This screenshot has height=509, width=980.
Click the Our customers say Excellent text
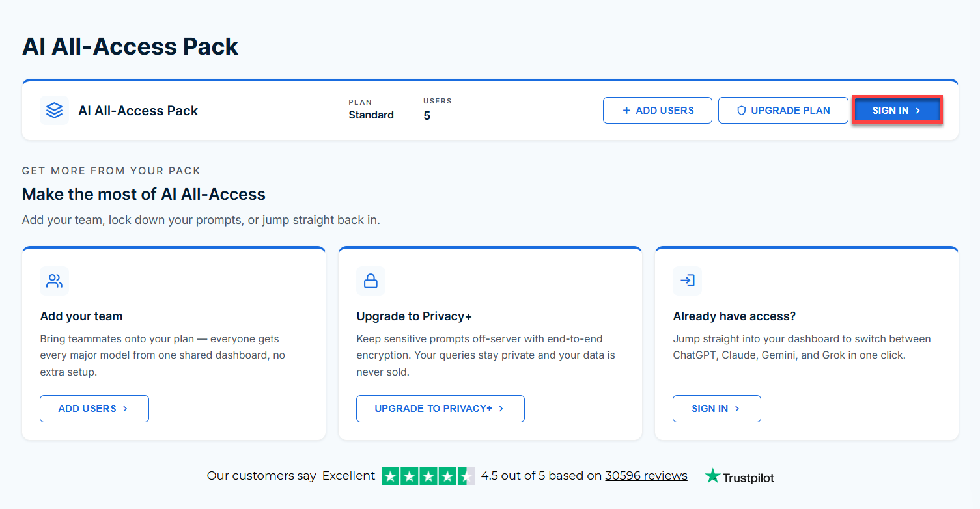point(291,476)
